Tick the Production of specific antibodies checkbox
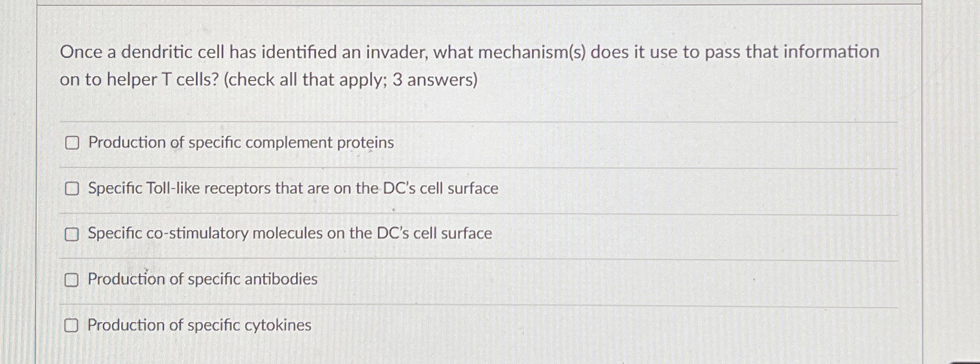The width and height of the screenshot is (980, 364). click(x=71, y=279)
